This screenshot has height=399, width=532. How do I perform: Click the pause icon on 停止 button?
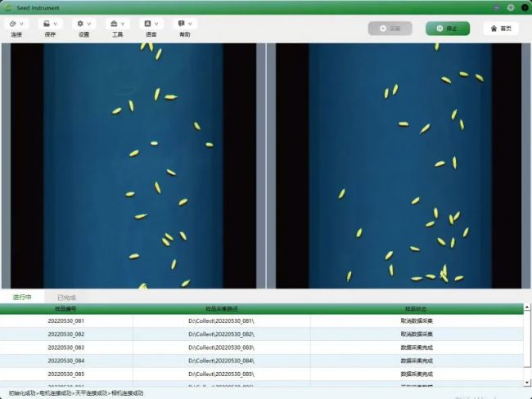(x=440, y=29)
